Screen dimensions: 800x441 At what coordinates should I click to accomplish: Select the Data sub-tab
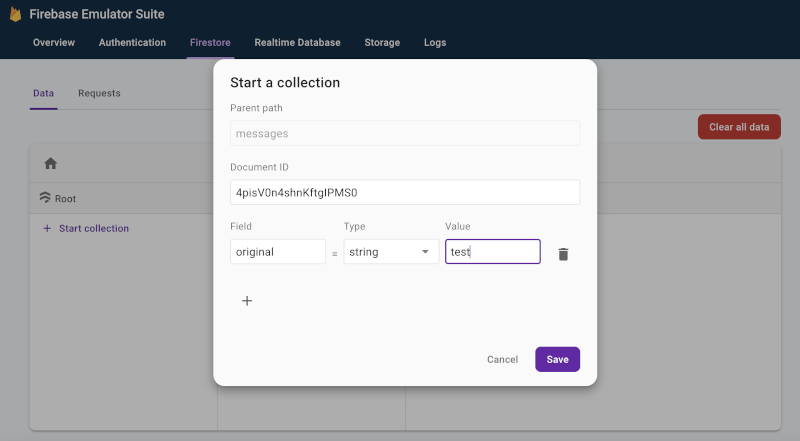pyautogui.click(x=43, y=93)
